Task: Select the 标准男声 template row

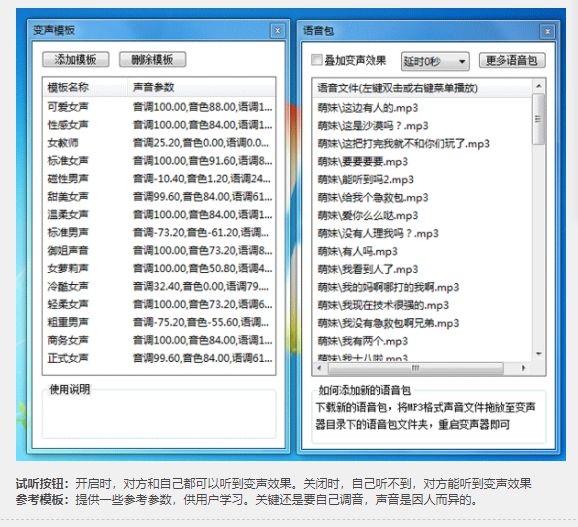Action: 159,233
